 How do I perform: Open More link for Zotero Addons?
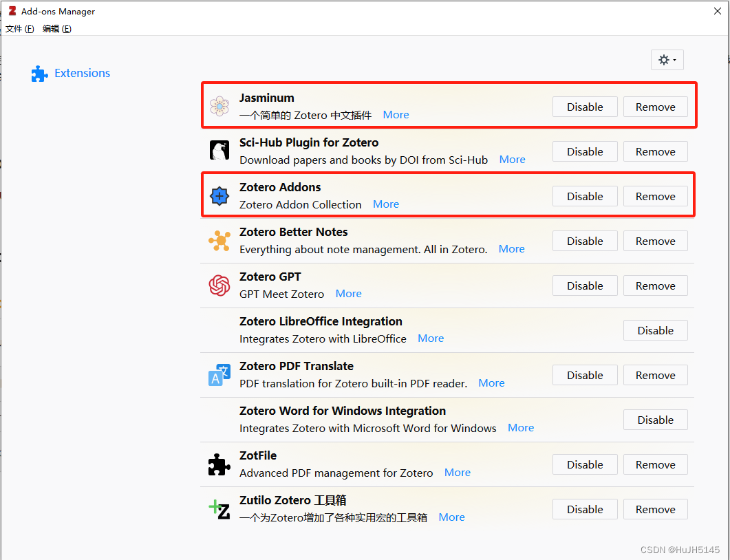coord(386,204)
